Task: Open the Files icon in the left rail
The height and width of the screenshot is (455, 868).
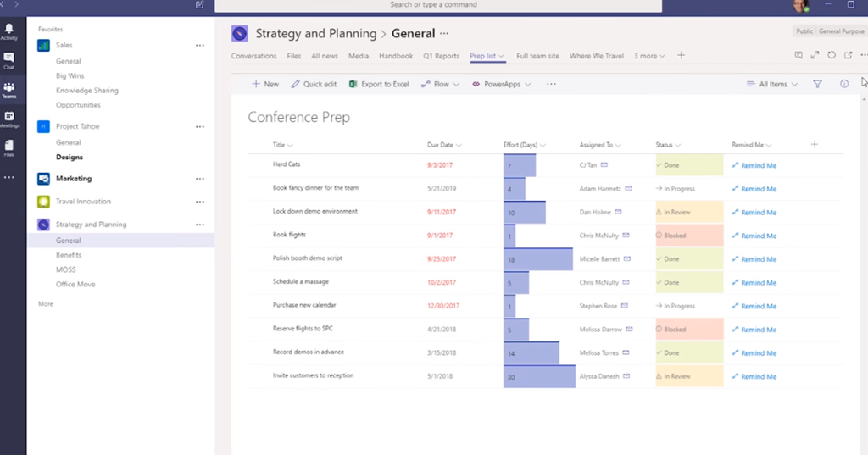Action: coord(9,149)
